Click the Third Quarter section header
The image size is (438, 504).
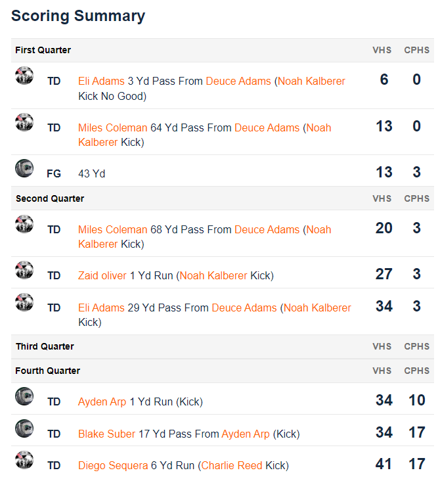coord(223,346)
